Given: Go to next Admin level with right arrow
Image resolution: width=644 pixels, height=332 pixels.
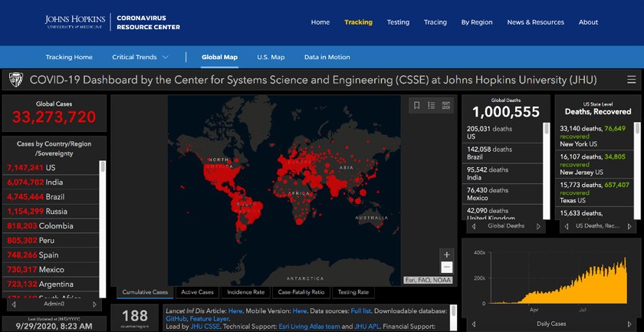Looking at the screenshot, I should [94, 304].
